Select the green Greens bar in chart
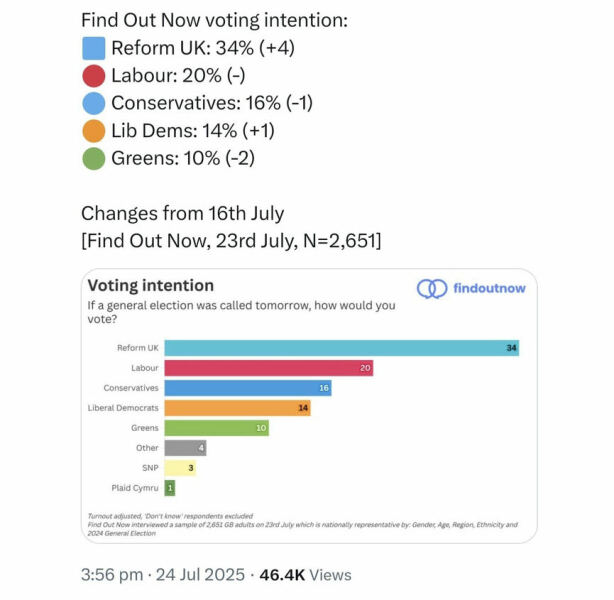Viewport: 614px width, 600px height. (x=217, y=428)
